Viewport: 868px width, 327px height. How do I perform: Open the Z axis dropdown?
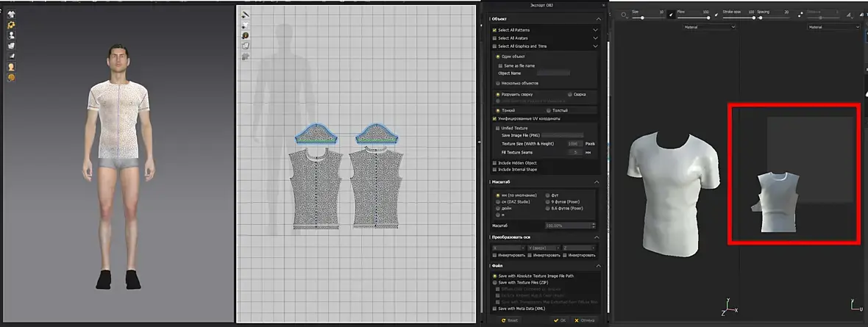[579, 248]
